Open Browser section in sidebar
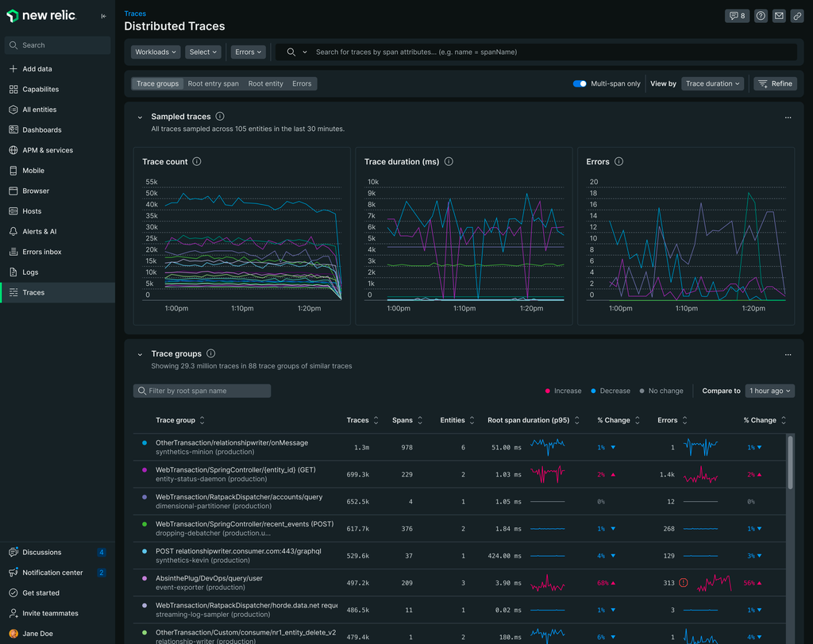 tap(57, 191)
